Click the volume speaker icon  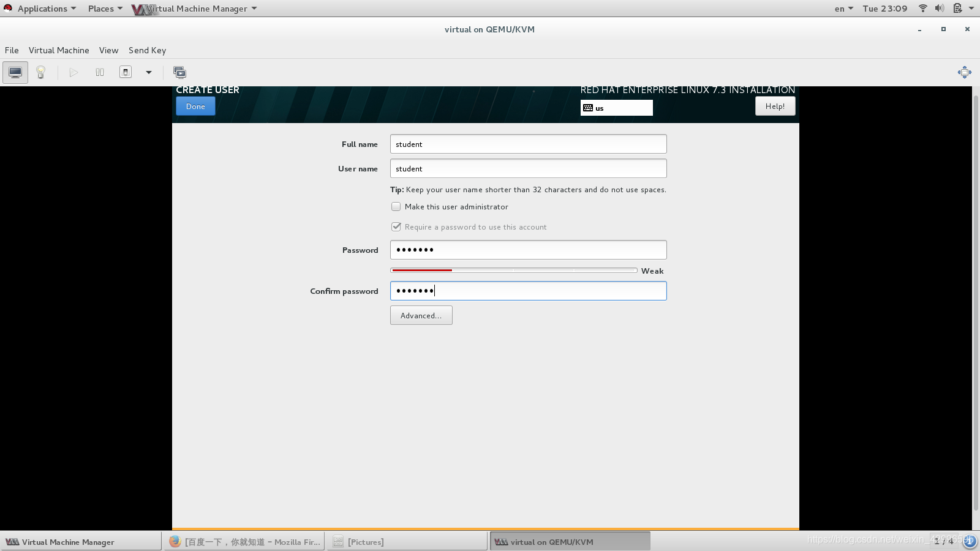tap(940, 9)
